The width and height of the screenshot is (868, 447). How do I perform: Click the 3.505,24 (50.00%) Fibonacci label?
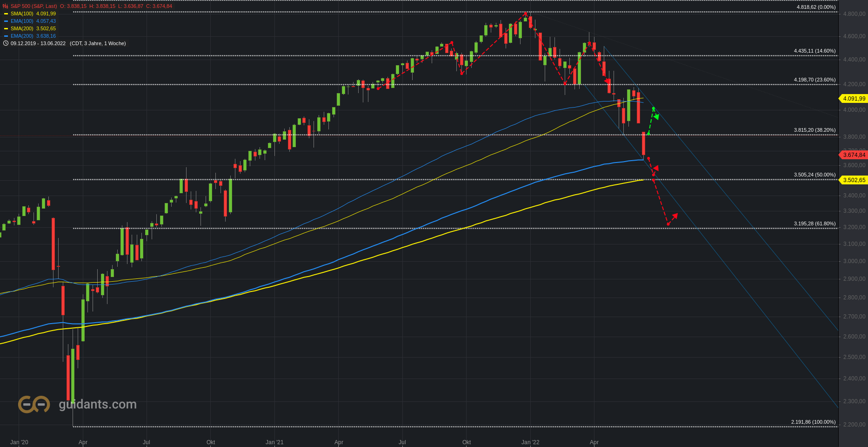[x=815, y=175]
